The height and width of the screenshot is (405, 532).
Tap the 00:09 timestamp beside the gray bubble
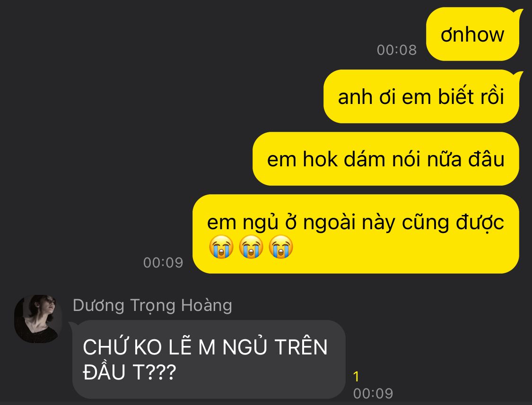click(373, 394)
